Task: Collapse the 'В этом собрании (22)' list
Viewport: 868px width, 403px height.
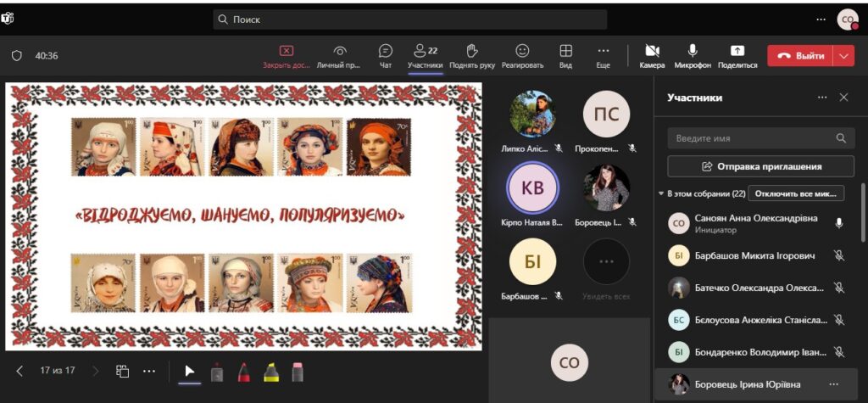Action: coord(662,193)
